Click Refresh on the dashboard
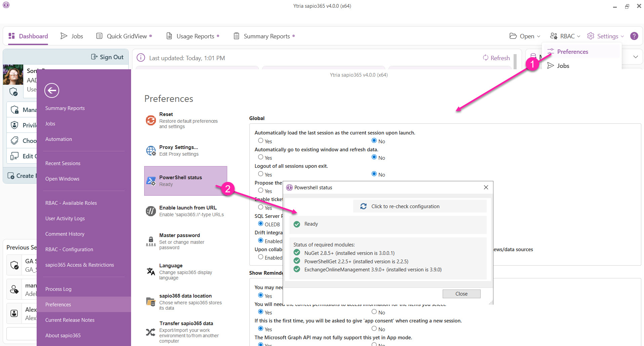The height and width of the screenshot is (346, 644). tap(496, 58)
